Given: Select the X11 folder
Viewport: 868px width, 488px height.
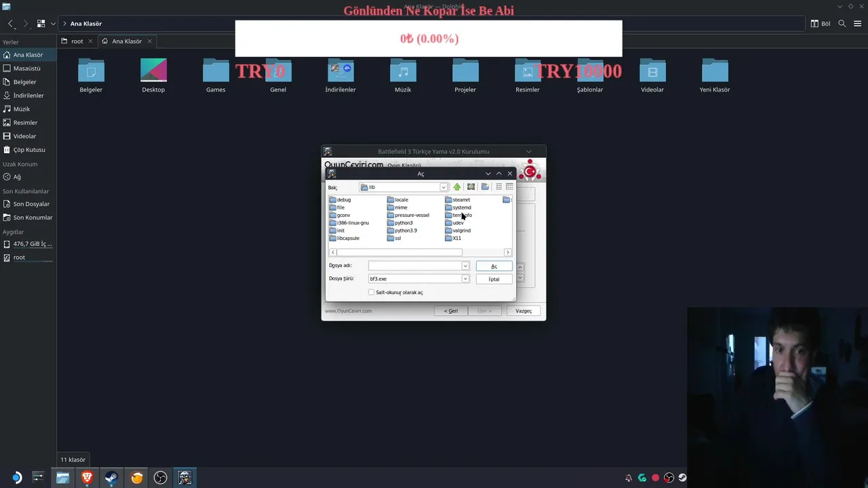Looking at the screenshot, I should click(x=453, y=238).
